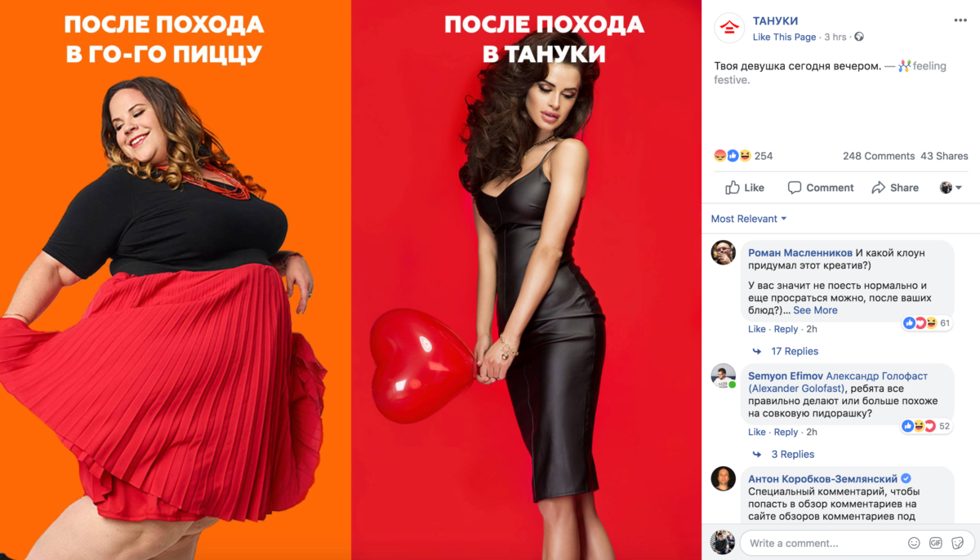The width and height of the screenshot is (980, 560).
Task: Click the Comment button under the post
Action: 821,188
